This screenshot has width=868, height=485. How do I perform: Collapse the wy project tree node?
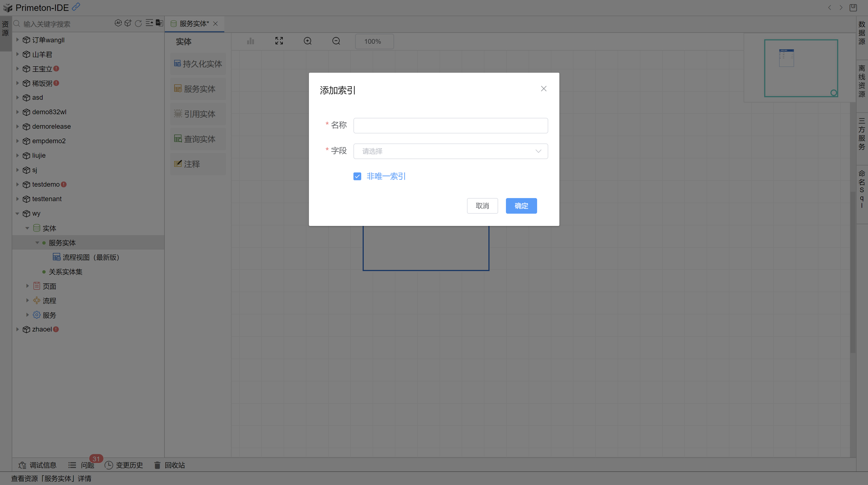pyautogui.click(x=18, y=213)
